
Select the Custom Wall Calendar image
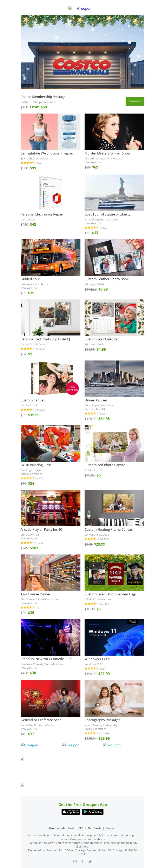click(x=114, y=318)
